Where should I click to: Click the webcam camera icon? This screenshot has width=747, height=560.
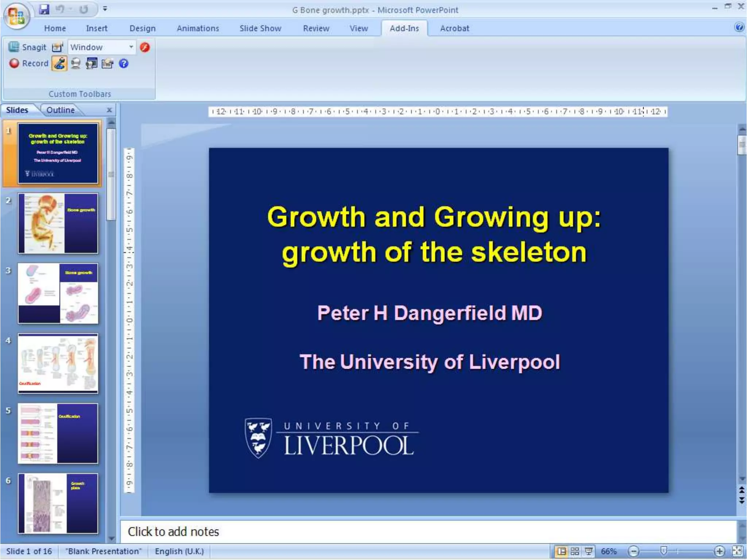pyautogui.click(x=76, y=63)
